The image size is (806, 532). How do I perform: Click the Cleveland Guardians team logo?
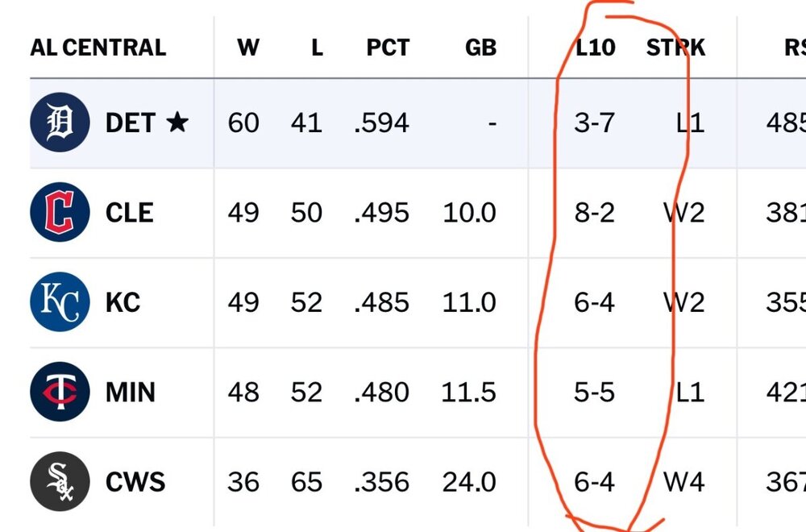point(60,213)
